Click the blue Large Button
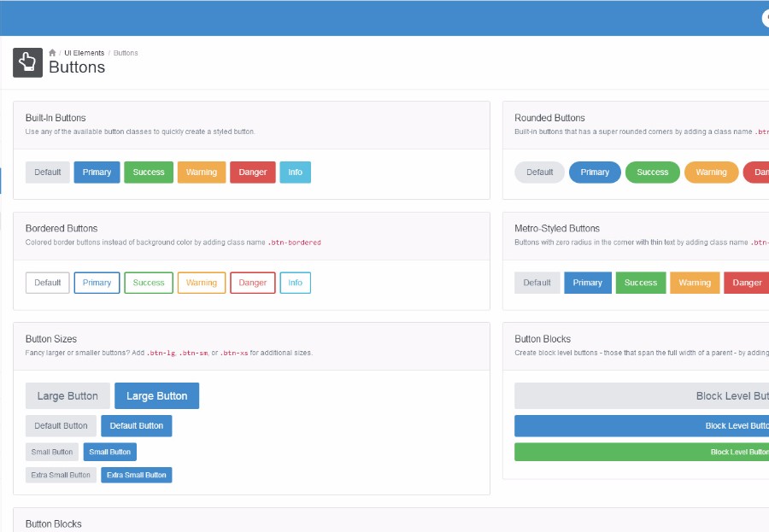769x532 pixels. (x=157, y=395)
